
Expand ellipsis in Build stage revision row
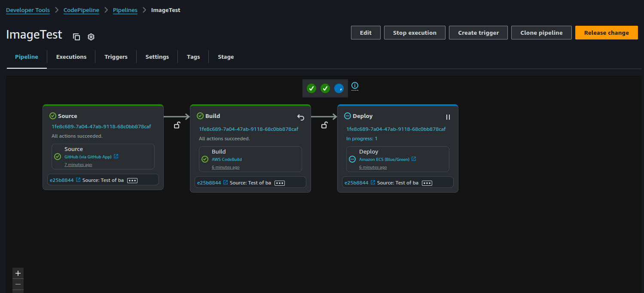click(280, 183)
